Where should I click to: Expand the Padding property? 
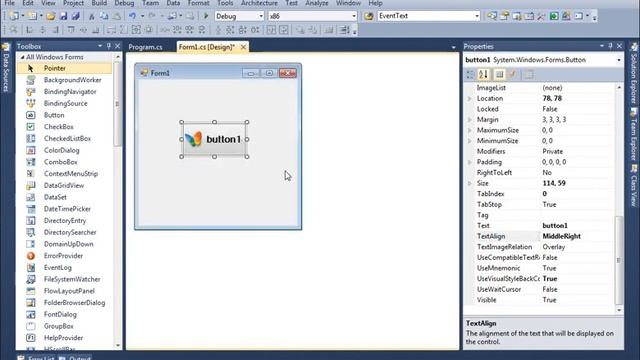click(x=469, y=162)
